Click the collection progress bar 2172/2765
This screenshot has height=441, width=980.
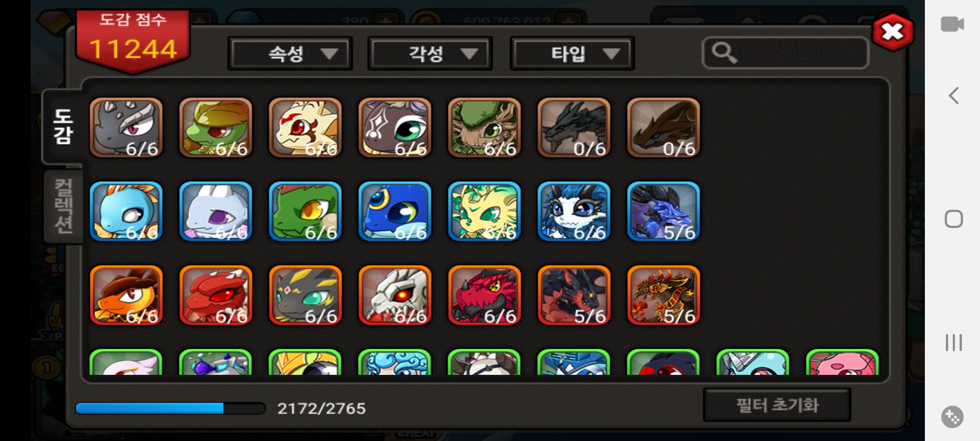(171, 408)
